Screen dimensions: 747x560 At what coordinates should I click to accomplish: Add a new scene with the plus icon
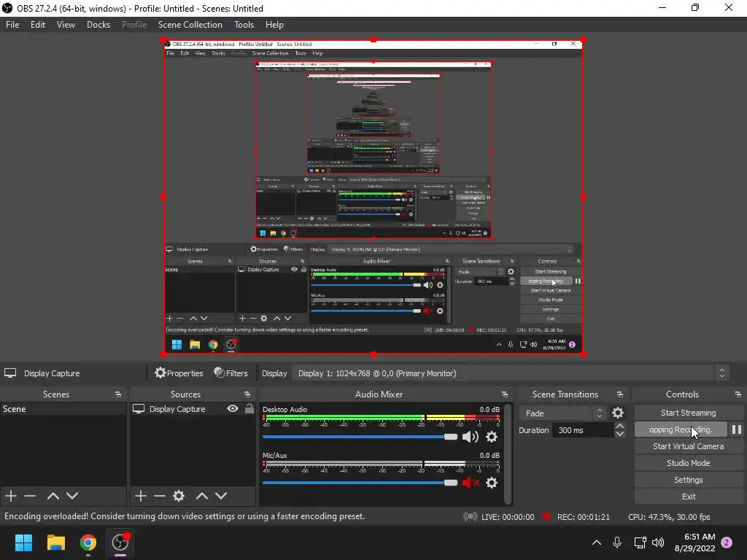coord(11,496)
